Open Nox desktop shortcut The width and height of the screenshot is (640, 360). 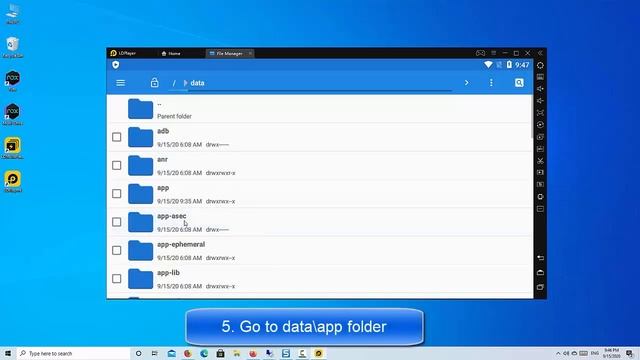point(13,81)
